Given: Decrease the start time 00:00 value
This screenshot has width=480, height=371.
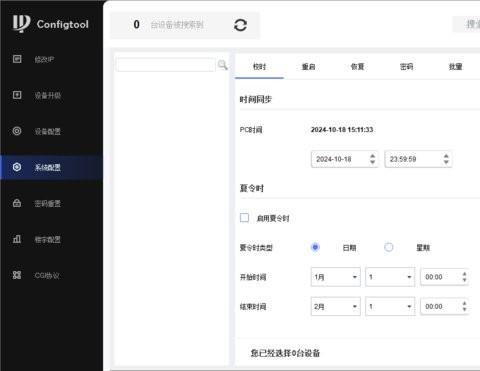Looking at the screenshot, I should (464, 280).
